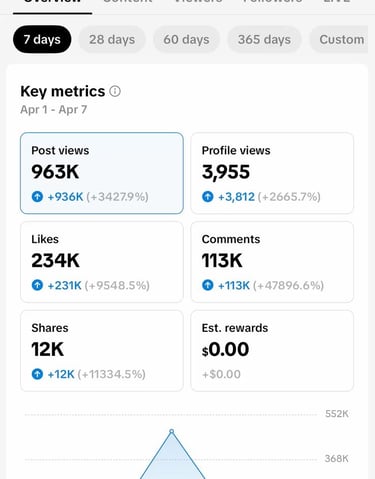Viewport: 375px width, 479px height.
Task: Click the Apr 1 - Apr 7 date label
Action: tap(54, 109)
